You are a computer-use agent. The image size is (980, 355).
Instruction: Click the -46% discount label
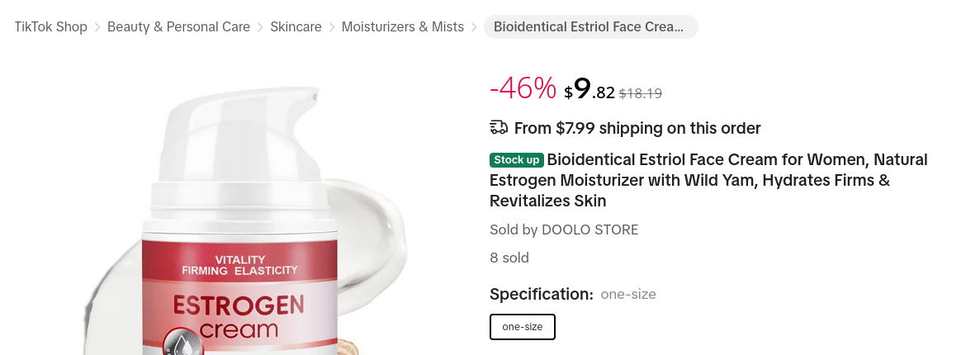(x=523, y=88)
